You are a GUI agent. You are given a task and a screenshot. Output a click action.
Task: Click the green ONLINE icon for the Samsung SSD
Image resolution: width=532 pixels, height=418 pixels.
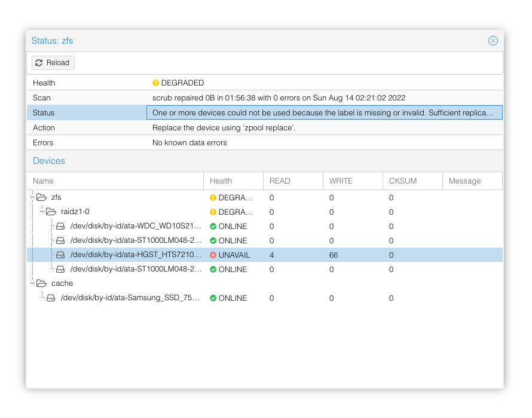(x=213, y=298)
